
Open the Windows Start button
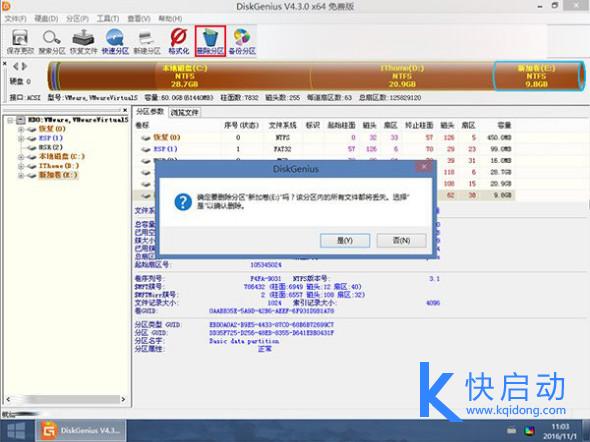[x=16, y=431]
